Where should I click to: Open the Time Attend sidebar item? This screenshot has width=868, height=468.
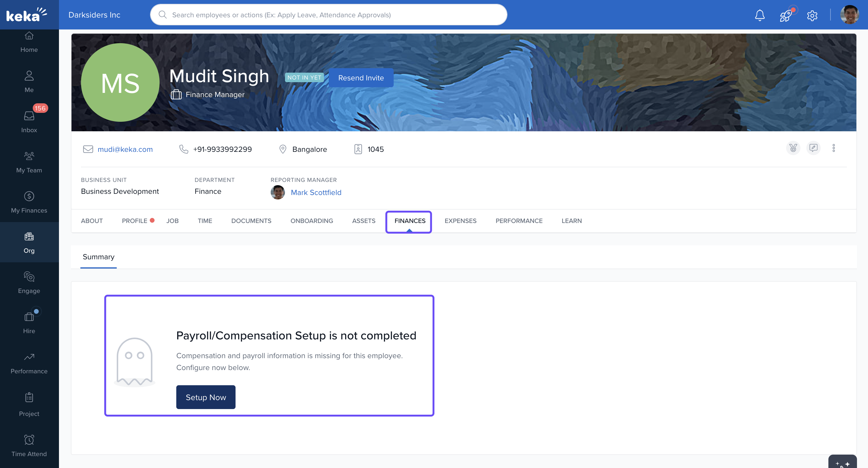point(29,445)
